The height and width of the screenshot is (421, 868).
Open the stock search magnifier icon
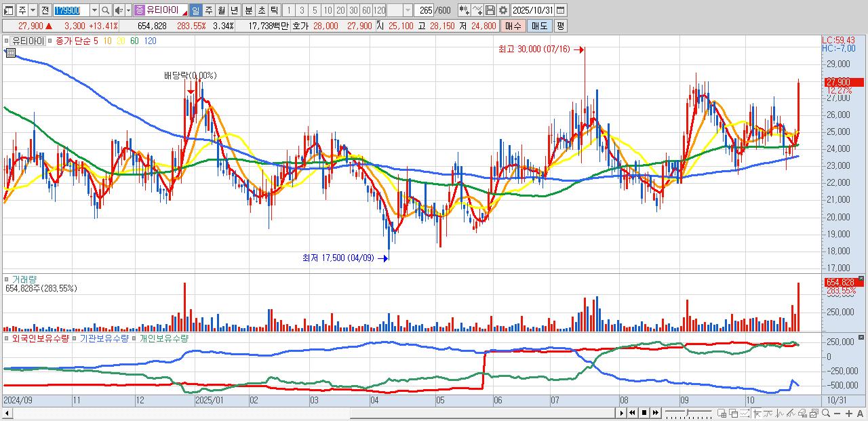pos(106,10)
